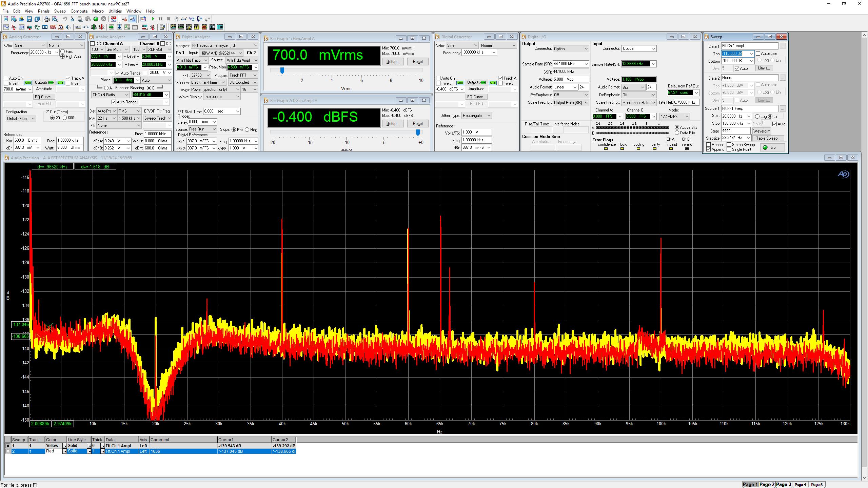868x488 pixels.
Task: Click the green Run play toolbar icon
Action: [153, 19]
